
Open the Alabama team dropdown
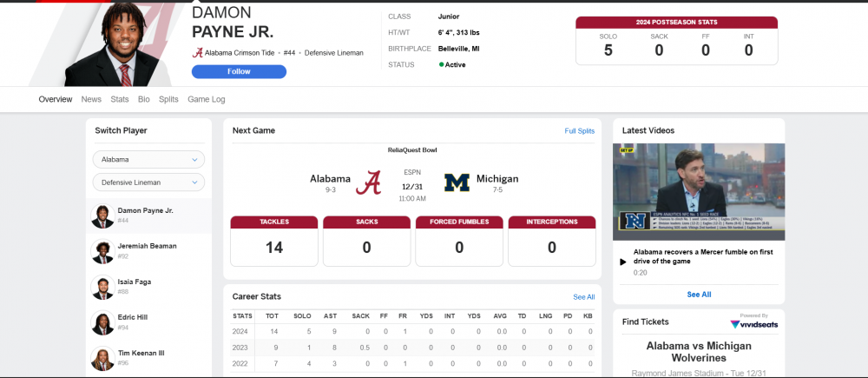[148, 160]
